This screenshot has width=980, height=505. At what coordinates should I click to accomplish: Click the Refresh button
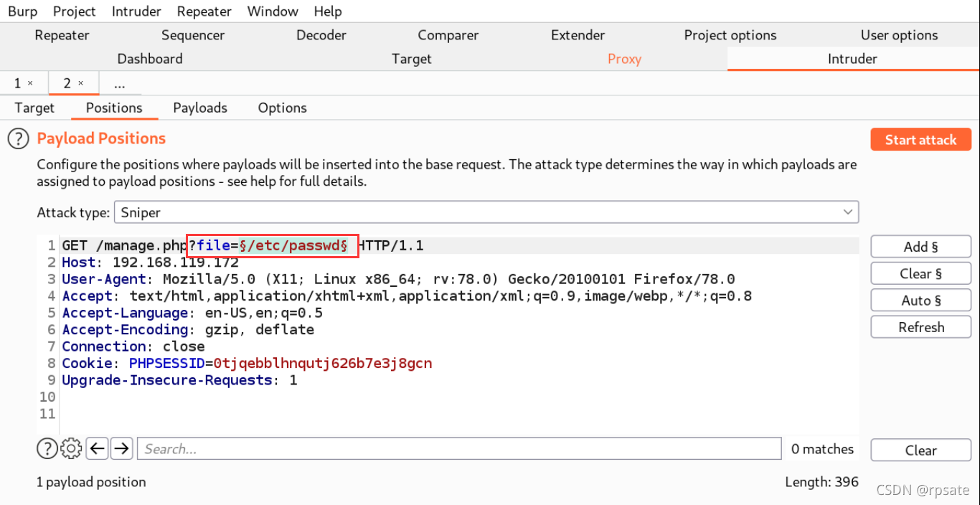pos(921,327)
